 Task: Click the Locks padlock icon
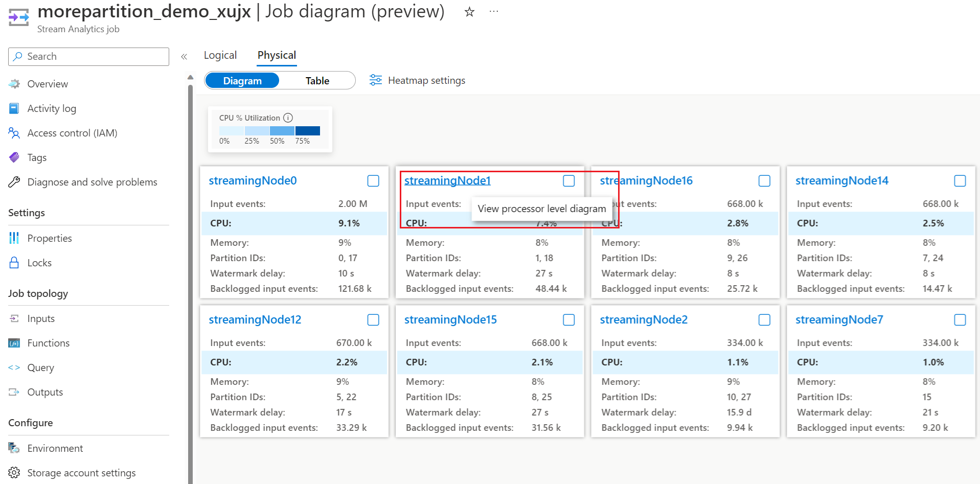coord(14,263)
